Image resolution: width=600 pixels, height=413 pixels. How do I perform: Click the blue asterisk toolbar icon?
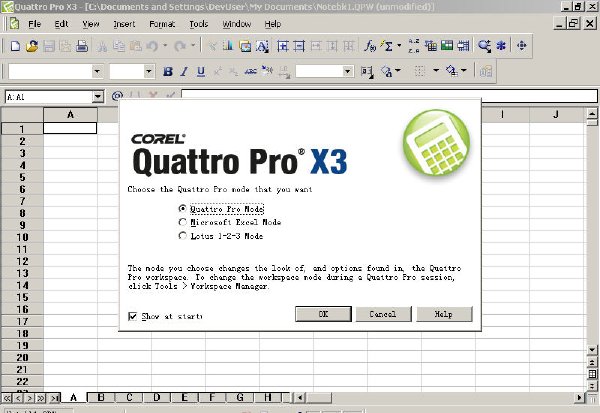point(501,46)
